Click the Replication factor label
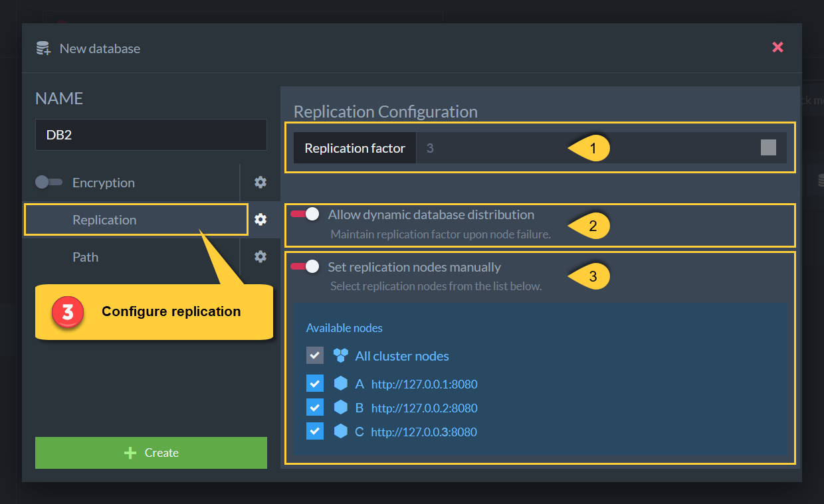824x504 pixels. tap(355, 148)
